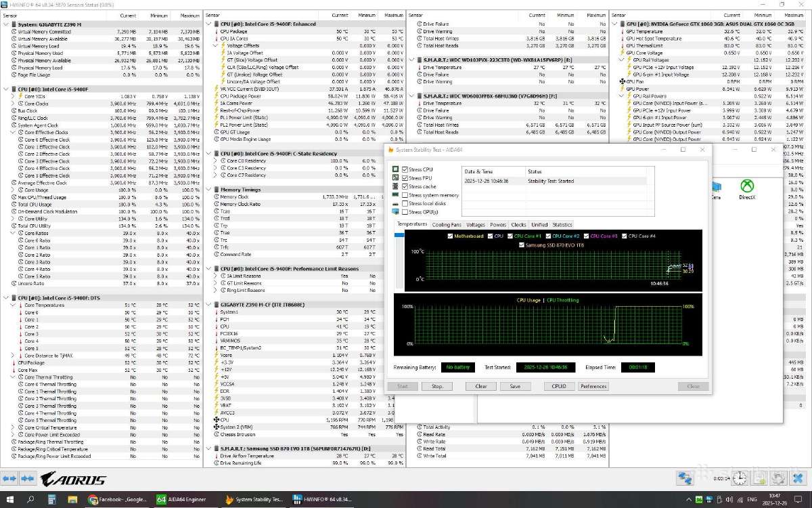
Task: Uncheck the Stress cache checkbox
Action: coord(405,186)
